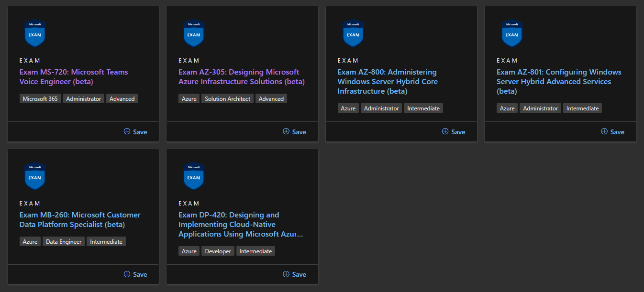Save the MB-260 Customer Data Platform exam
This screenshot has height=292, width=644.
click(x=135, y=274)
